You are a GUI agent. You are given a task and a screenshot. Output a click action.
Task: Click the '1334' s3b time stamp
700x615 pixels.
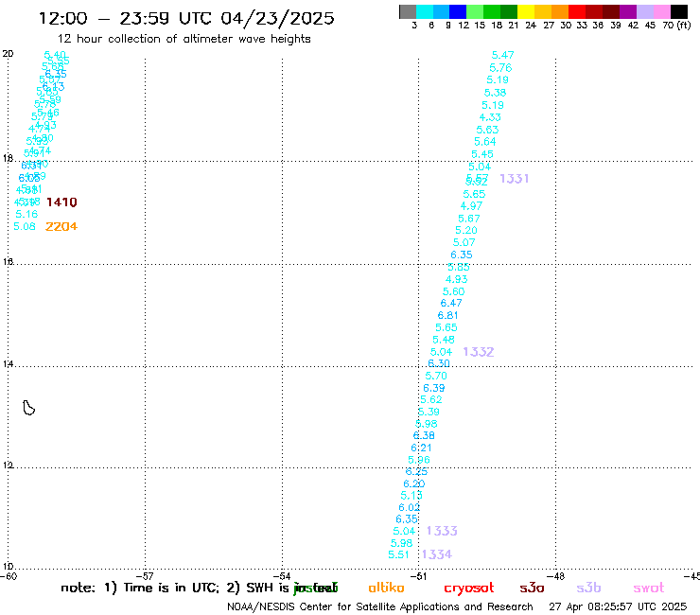pyautogui.click(x=437, y=554)
